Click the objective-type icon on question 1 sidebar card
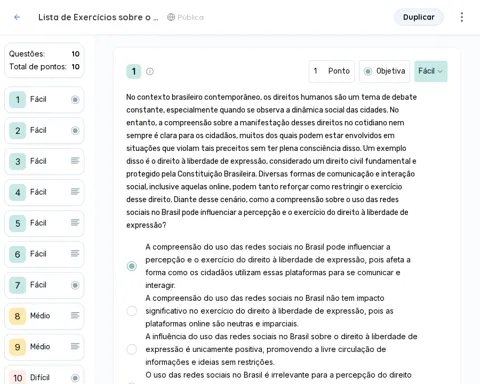480x384 pixels. tap(75, 99)
